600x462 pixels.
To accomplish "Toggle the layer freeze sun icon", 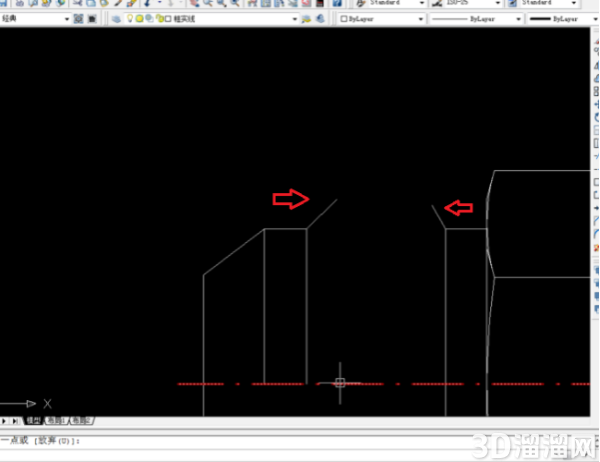I will [x=139, y=18].
